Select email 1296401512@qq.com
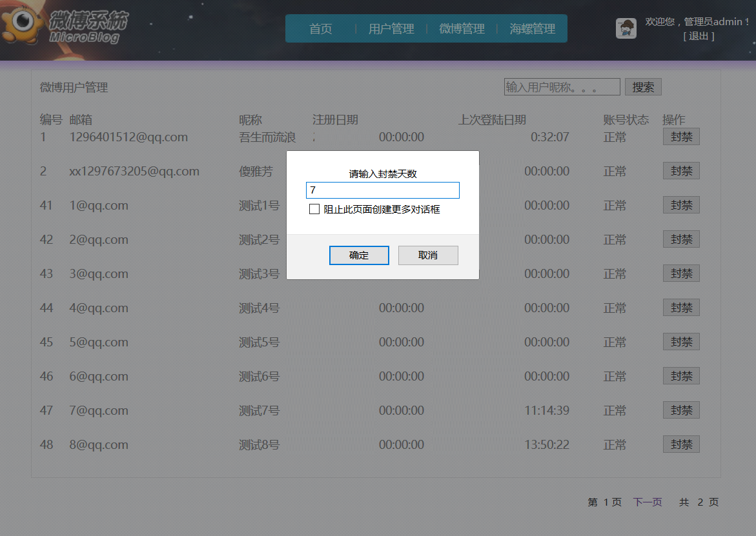 point(128,137)
